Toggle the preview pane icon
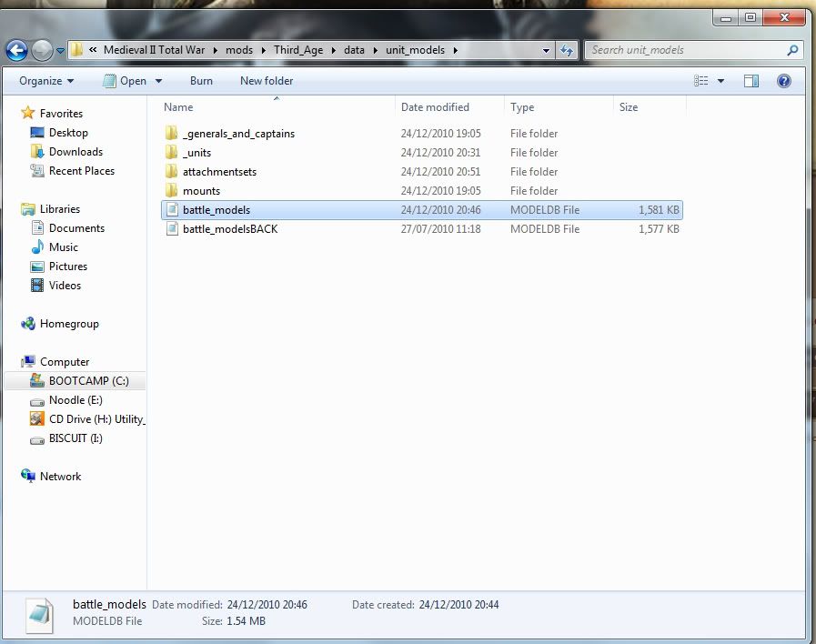The width and height of the screenshot is (816, 644). point(751,81)
